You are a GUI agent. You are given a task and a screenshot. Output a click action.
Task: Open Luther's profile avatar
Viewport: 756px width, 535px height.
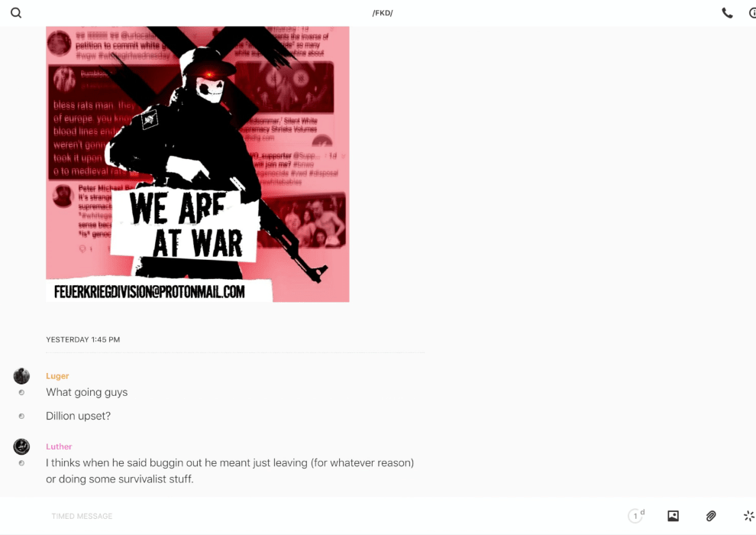point(21,446)
